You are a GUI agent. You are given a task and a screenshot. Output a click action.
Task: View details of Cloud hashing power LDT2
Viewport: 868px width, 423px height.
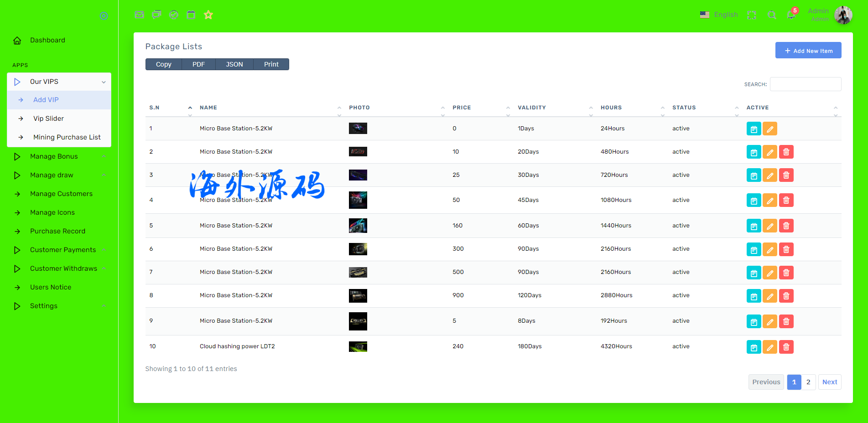click(x=754, y=347)
